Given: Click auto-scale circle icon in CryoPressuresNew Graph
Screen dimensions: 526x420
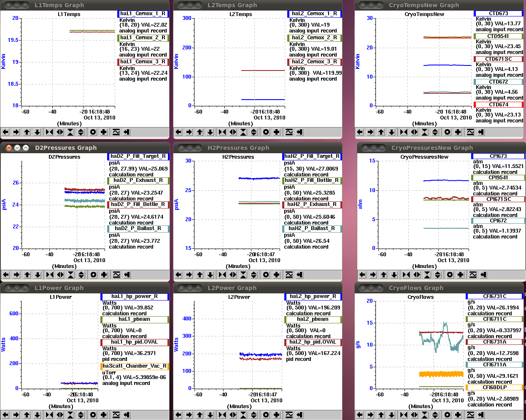Looking at the screenshot, I should coord(450,275).
